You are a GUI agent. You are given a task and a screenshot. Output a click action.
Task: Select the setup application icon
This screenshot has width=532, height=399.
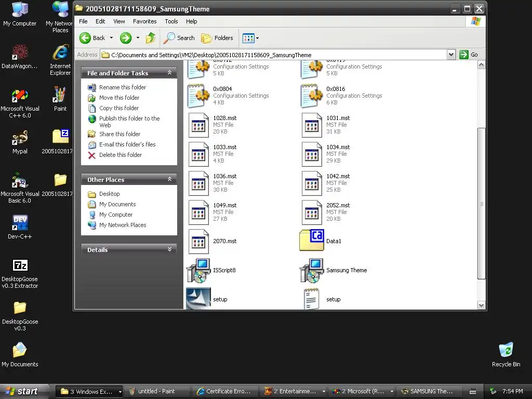point(198,299)
